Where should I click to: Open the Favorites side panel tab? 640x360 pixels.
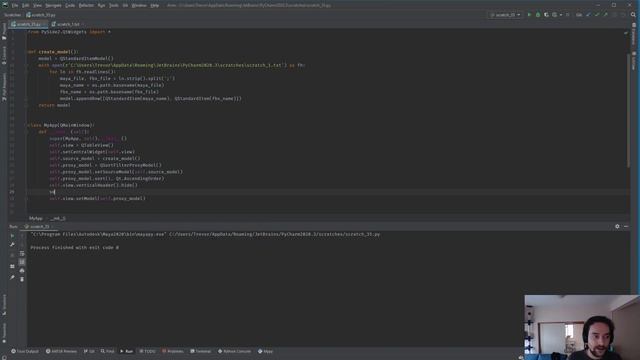[4, 333]
